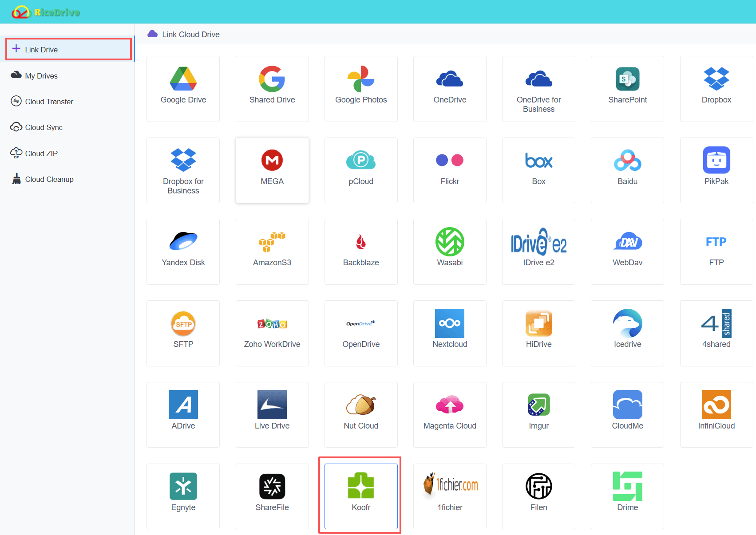
Task: Select Cloud Sync in sidebar
Action: pos(44,127)
